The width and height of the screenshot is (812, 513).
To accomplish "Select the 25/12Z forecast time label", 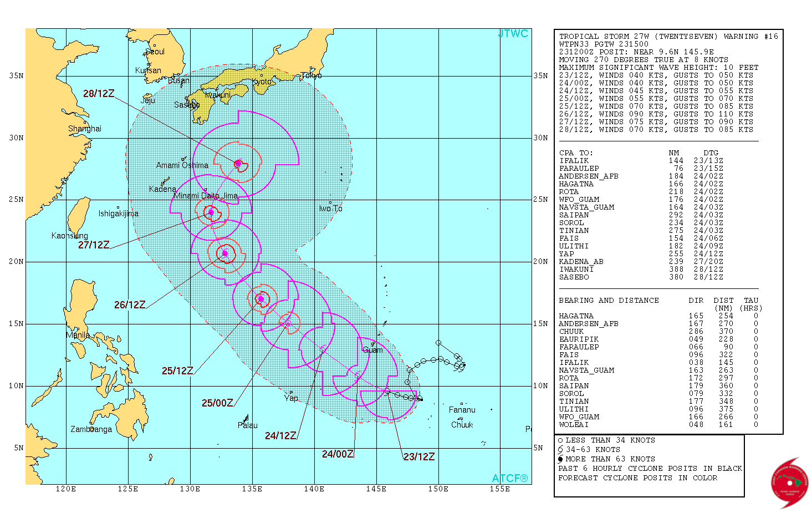I will coord(177,370).
